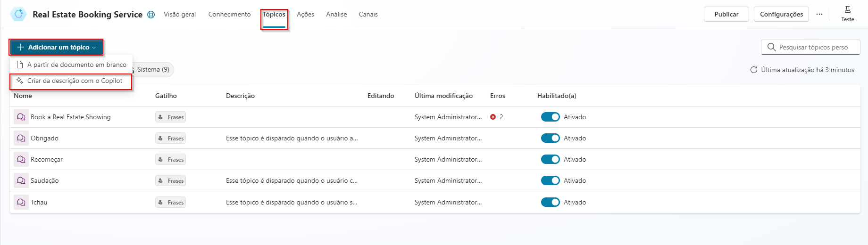
Task: Click the globe icon beside the agent name
Action: point(151,15)
